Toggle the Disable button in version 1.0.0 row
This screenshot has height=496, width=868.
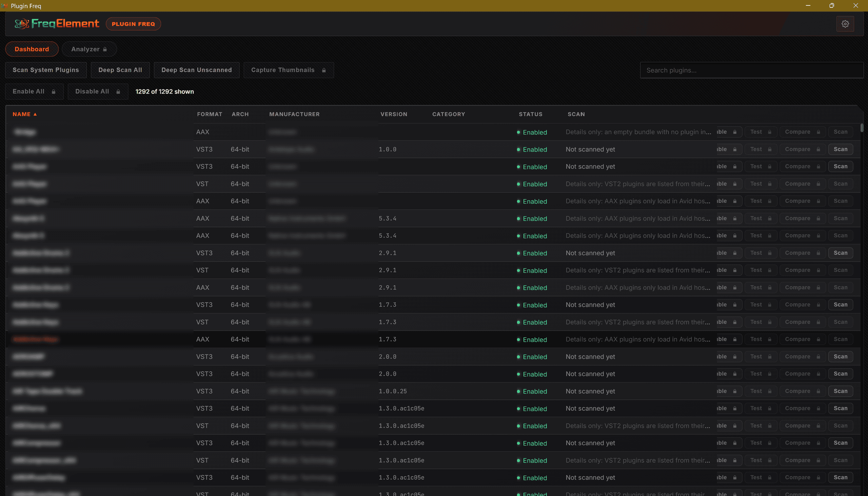(729, 149)
